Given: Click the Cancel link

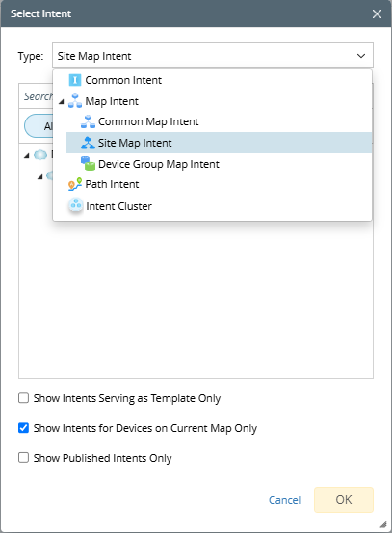Looking at the screenshot, I should pos(285,500).
